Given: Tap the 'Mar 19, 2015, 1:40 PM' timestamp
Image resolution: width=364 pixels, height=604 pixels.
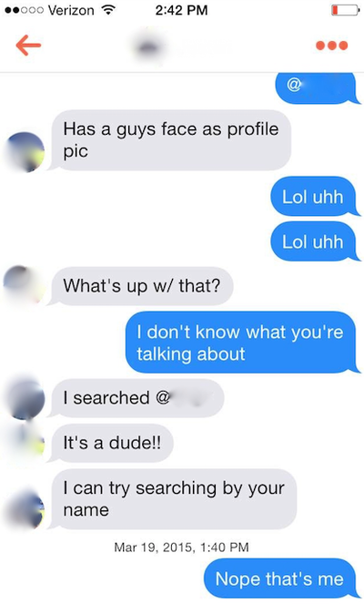Looking at the screenshot, I should [x=182, y=547].
